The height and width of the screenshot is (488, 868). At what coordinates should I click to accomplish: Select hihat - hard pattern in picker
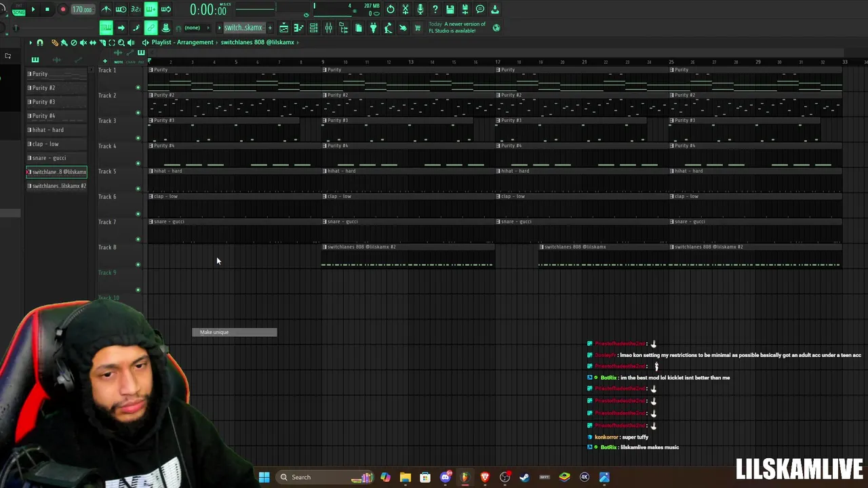57,129
